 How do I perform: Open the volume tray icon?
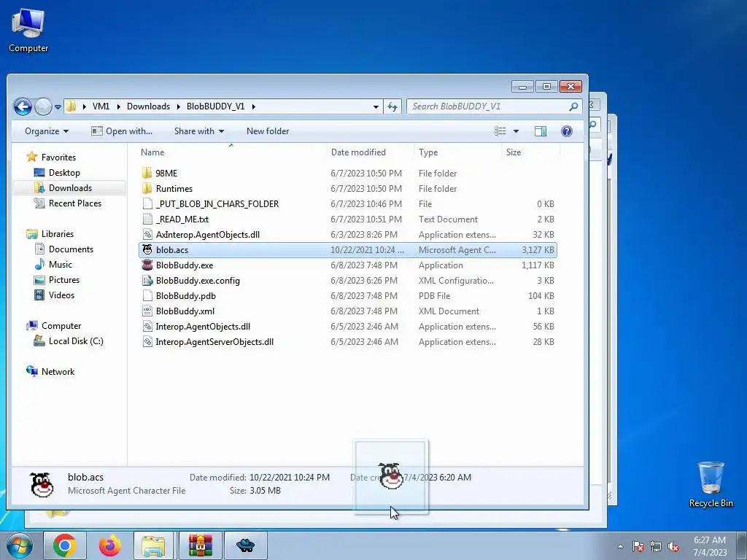point(673,546)
